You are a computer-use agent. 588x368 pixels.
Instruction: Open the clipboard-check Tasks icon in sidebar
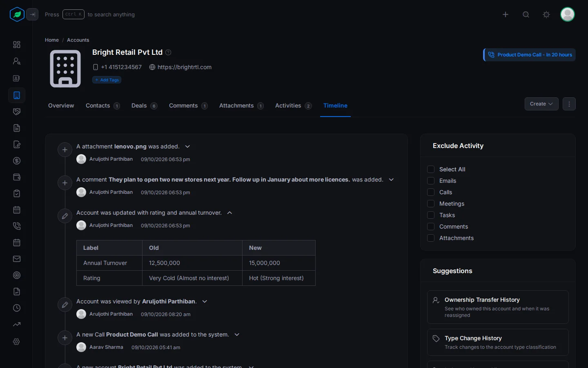pyautogui.click(x=17, y=193)
